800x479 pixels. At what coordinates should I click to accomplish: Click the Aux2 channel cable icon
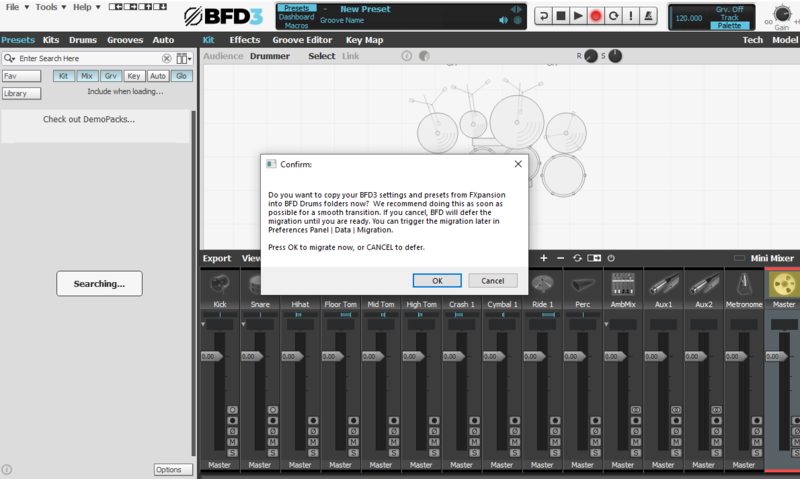(x=704, y=284)
